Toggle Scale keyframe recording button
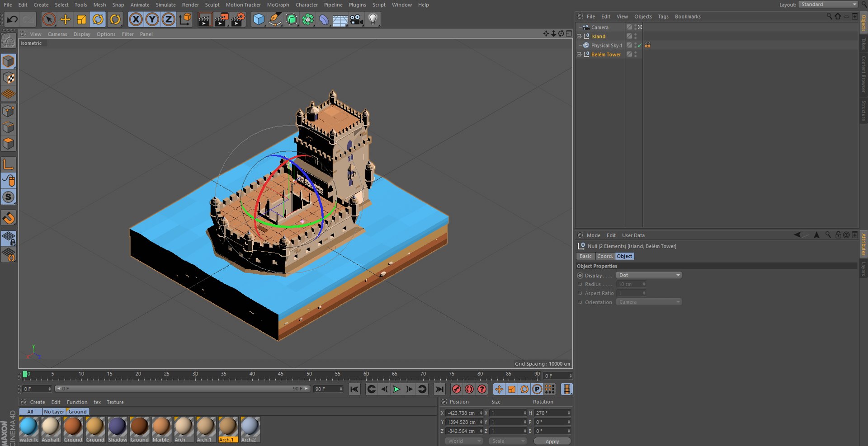This screenshot has height=446, width=868. pyautogui.click(x=512, y=389)
